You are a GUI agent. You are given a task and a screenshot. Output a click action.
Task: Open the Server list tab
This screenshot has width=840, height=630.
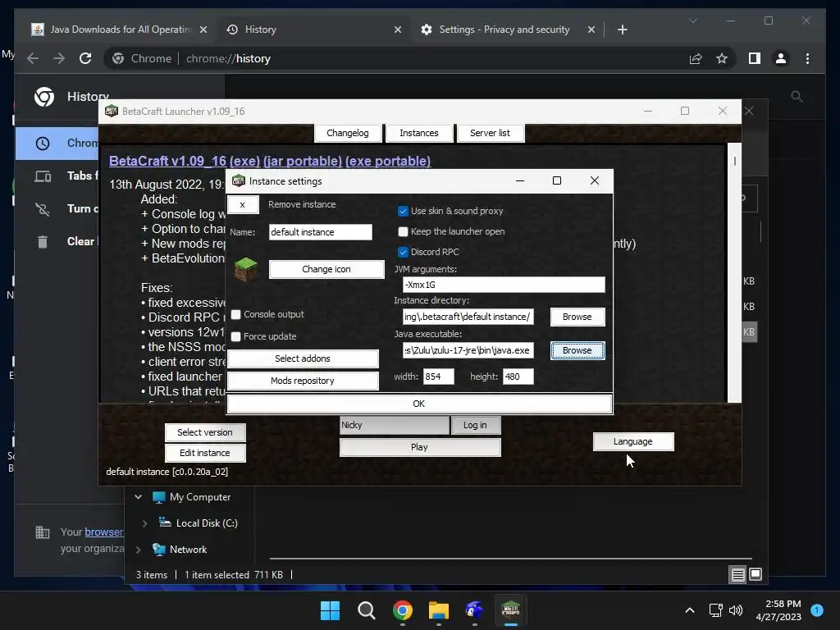490,133
